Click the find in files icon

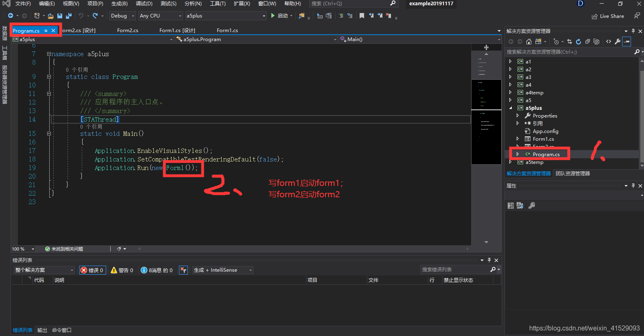pos(301,16)
